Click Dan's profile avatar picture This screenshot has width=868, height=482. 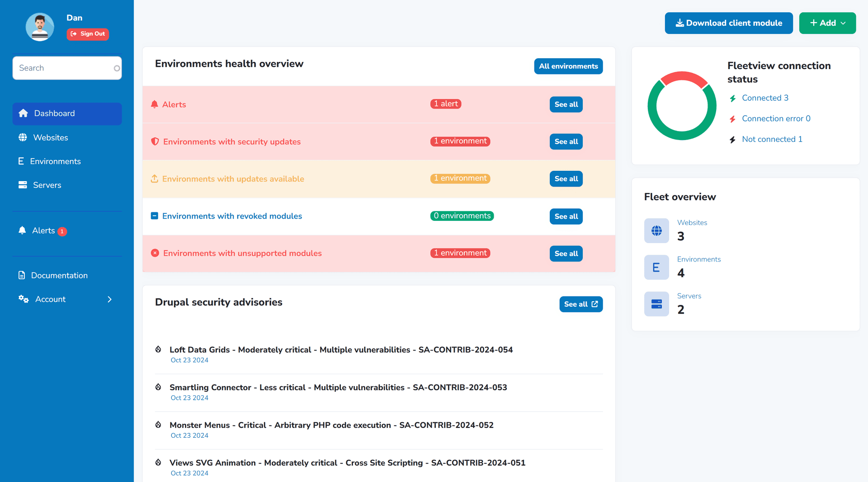point(40,27)
